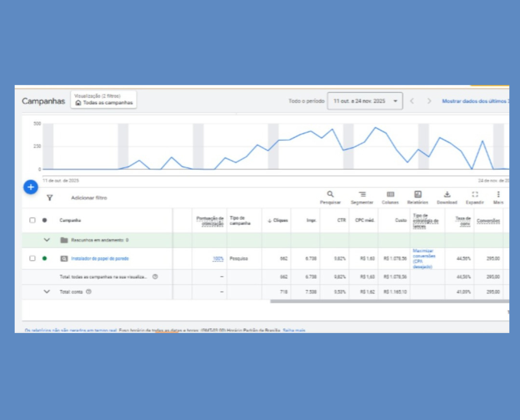
Task: Check the Instalador de papel de parede row
Action: click(32, 258)
